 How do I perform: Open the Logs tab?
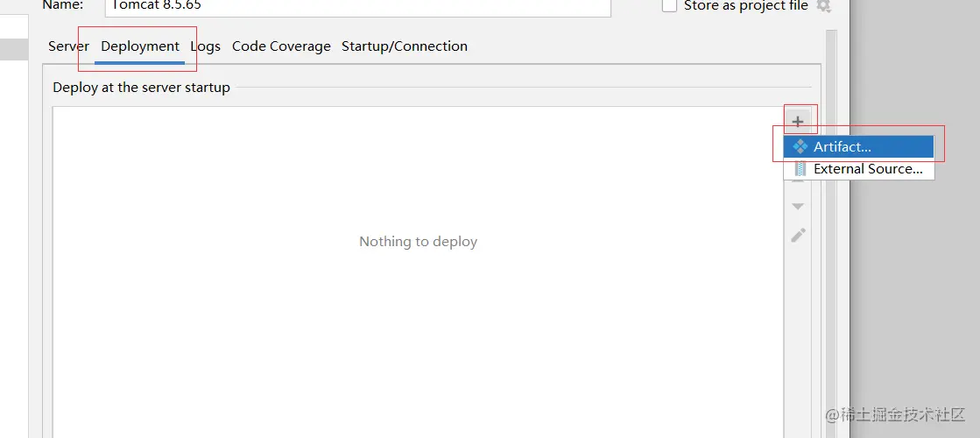pos(206,46)
